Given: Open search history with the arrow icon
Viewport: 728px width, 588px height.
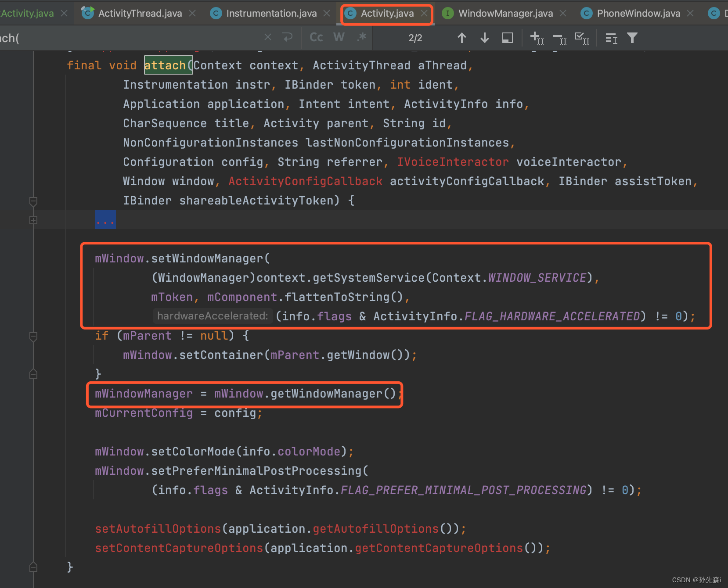Looking at the screenshot, I should click(288, 38).
